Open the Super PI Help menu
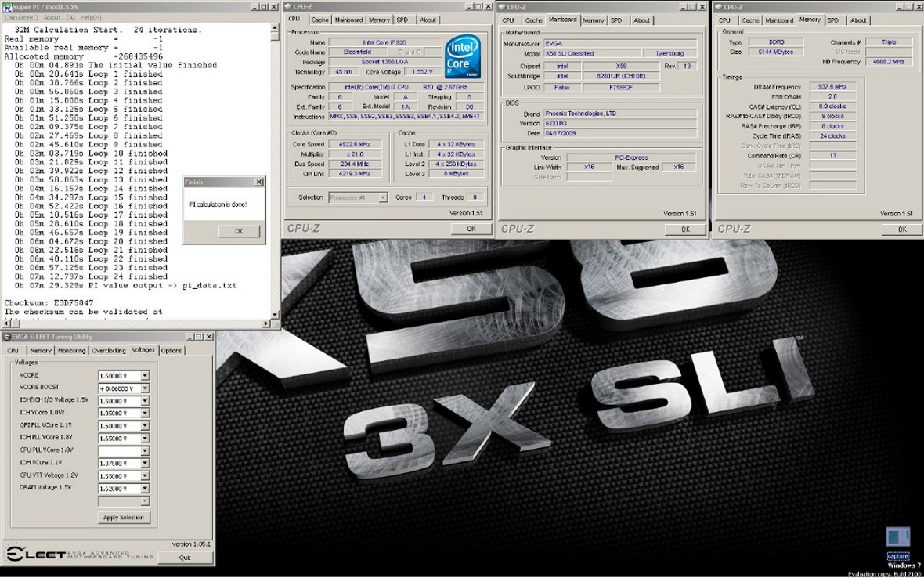Viewport: 924px width, 578px height. click(x=92, y=18)
